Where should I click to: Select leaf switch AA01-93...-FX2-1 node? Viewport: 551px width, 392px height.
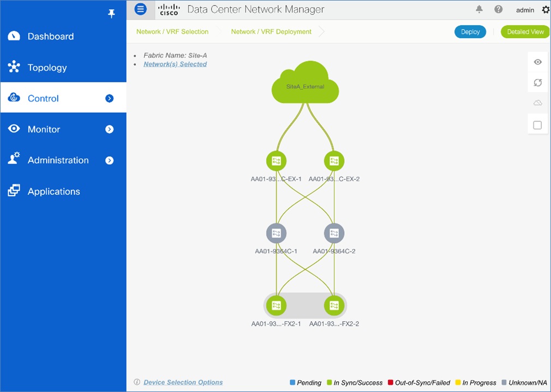[276, 305]
